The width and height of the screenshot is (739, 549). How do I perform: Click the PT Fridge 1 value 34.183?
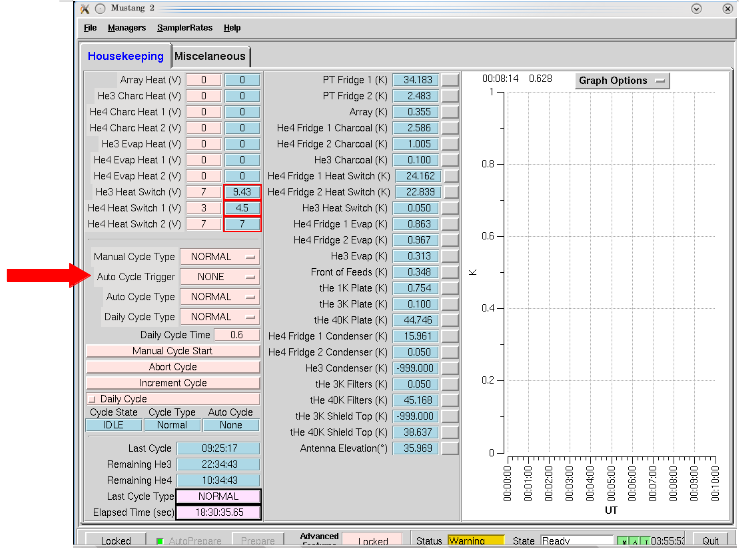(416, 80)
